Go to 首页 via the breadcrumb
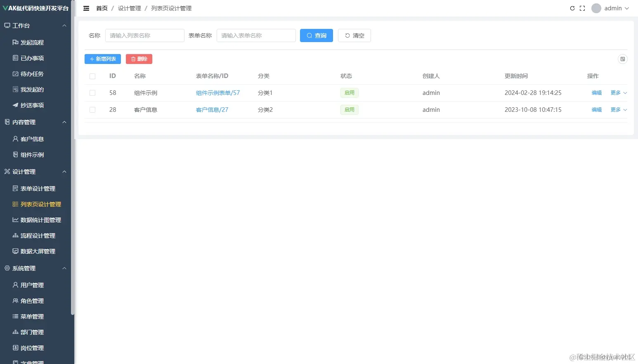 [102, 8]
